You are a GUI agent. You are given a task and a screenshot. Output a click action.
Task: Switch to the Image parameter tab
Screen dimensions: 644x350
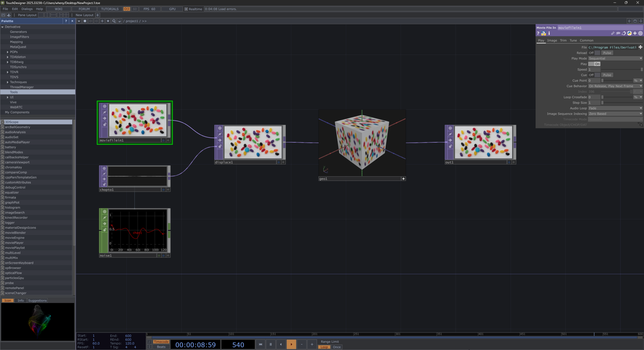tap(552, 40)
